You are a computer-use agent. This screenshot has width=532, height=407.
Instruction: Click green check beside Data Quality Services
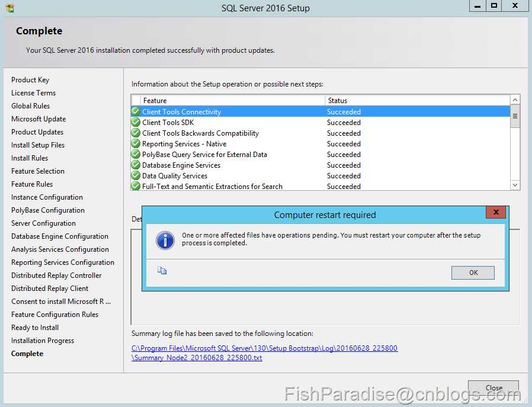pos(136,176)
